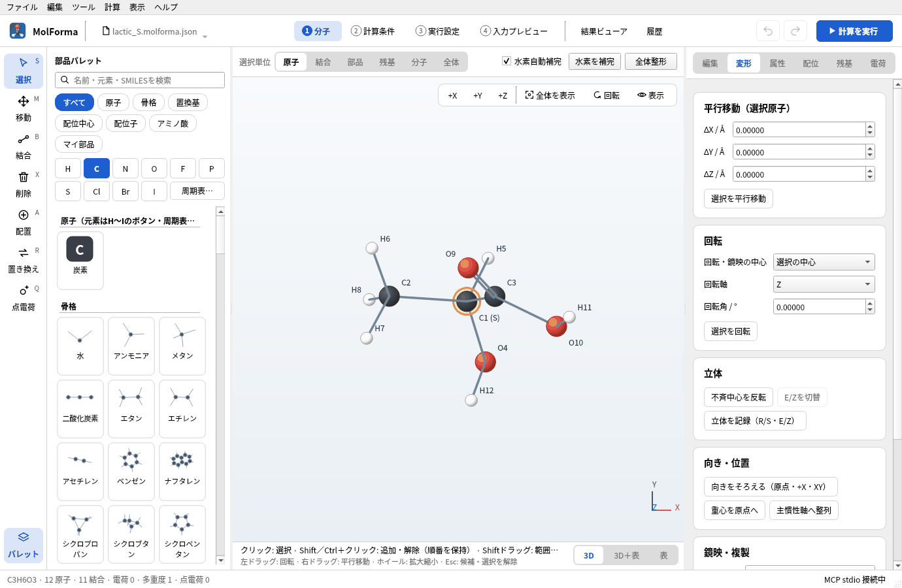Pick the アセチレン skeleton tile
Screen dimensions: 902x588
coord(80,472)
